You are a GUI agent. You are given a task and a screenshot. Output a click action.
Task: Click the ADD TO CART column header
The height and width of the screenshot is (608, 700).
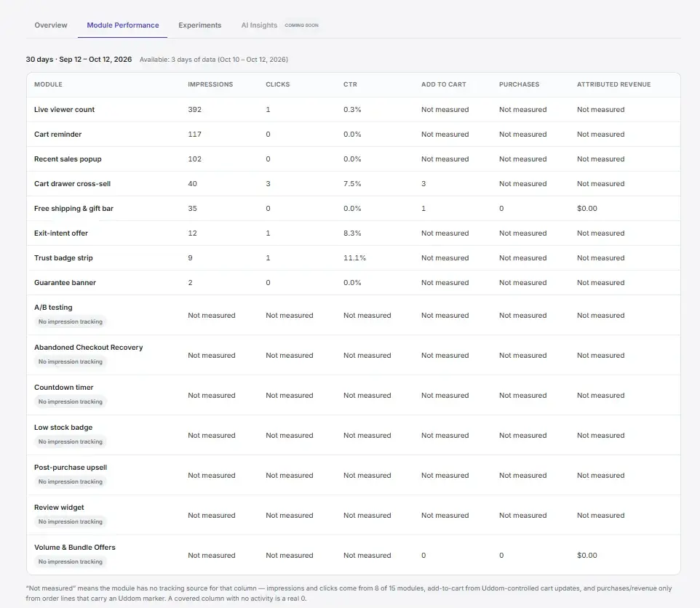[443, 84]
